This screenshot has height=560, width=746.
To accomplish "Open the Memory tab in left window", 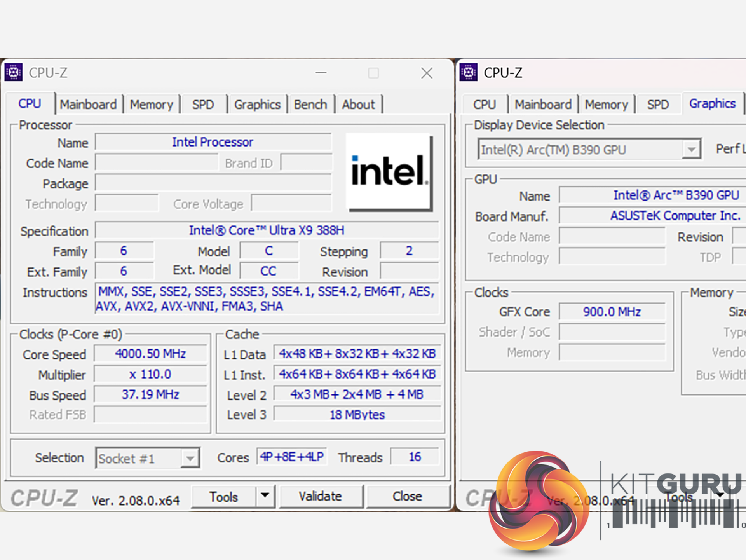I will [x=151, y=105].
